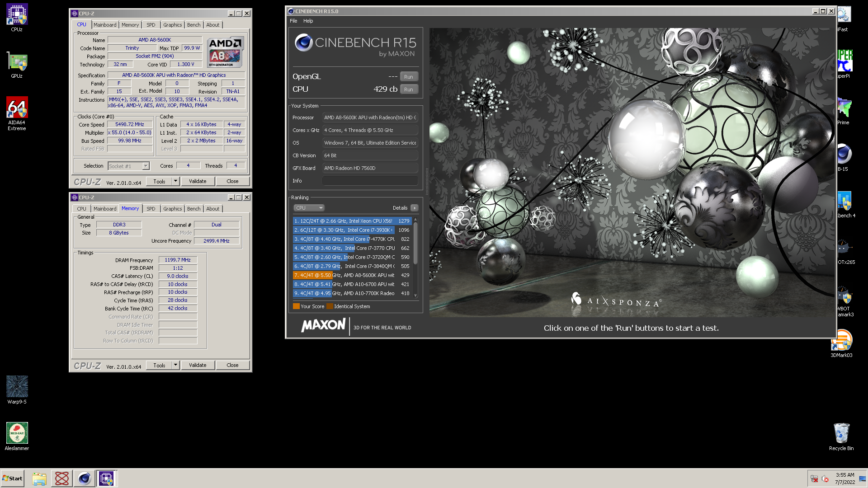The width and height of the screenshot is (868, 488).
Task: Open the SuperPi desktop shortcut
Action: click(x=844, y=64)
